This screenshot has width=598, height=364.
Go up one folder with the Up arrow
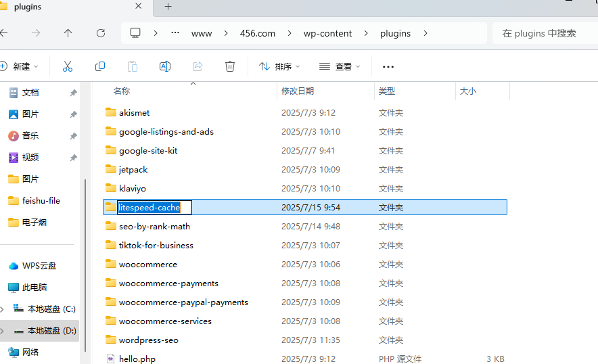68,33
